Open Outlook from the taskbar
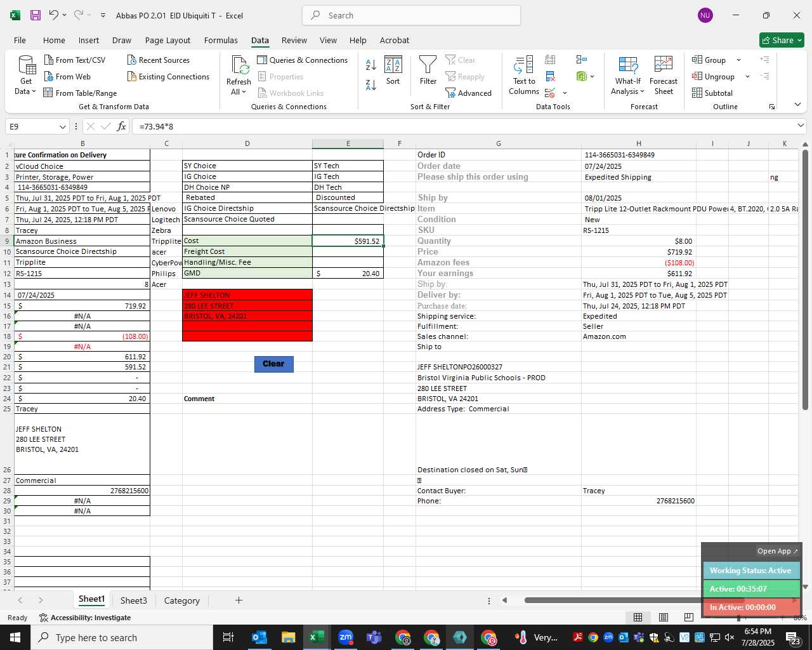The image size is (812, 650). [x=259, y=637]
